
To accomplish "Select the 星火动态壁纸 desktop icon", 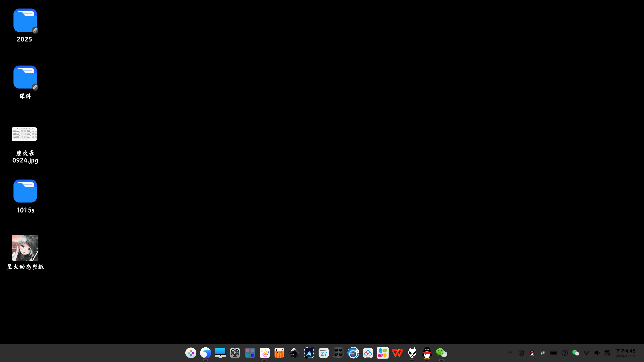I will pyautogui.click(x=25, y=252).
